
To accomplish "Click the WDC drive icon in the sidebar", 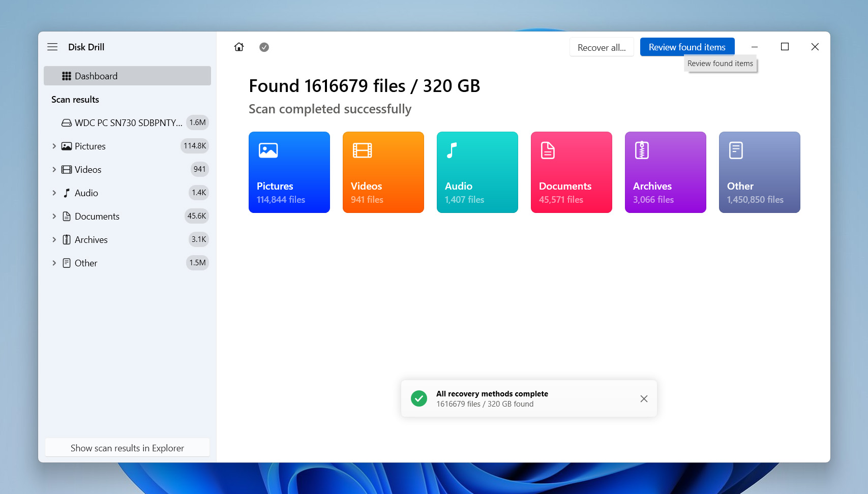I will (x=67, y=123).
